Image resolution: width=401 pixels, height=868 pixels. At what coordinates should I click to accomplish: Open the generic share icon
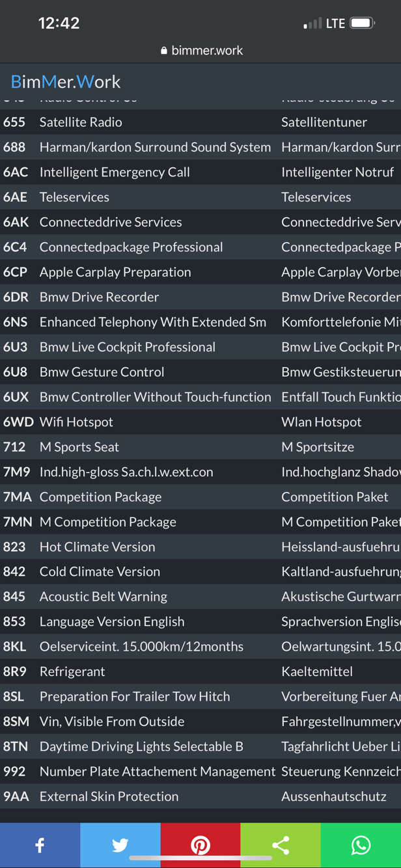coord(281,845)
